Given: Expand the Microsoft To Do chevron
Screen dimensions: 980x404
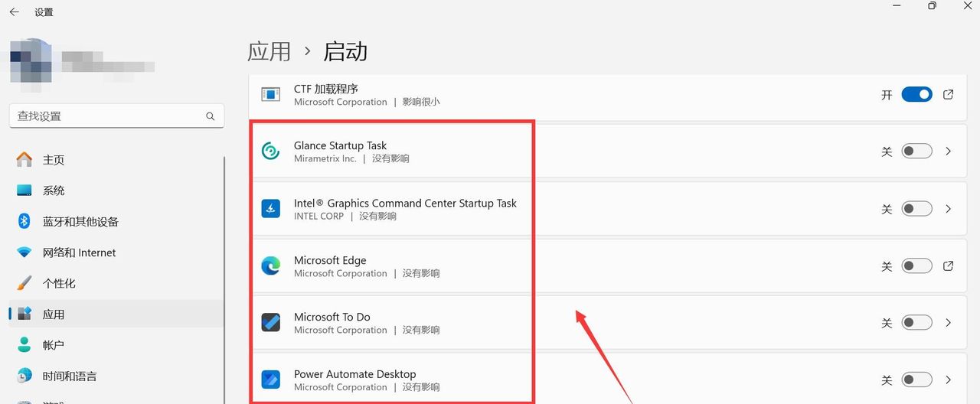Looking at the screenshot, I should [949, 323].
